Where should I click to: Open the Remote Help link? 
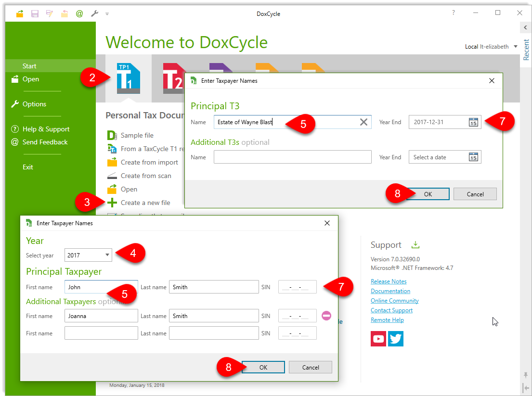[x=387, y=320]
